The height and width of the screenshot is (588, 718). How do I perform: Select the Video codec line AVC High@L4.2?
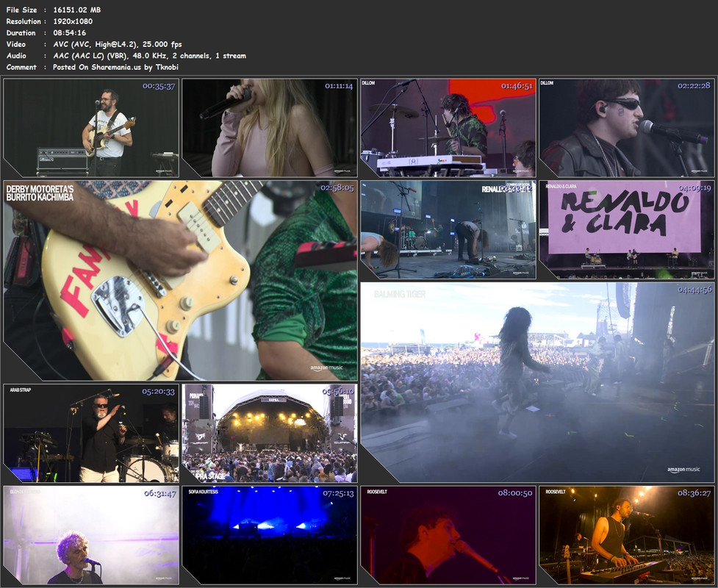[118, 44]
